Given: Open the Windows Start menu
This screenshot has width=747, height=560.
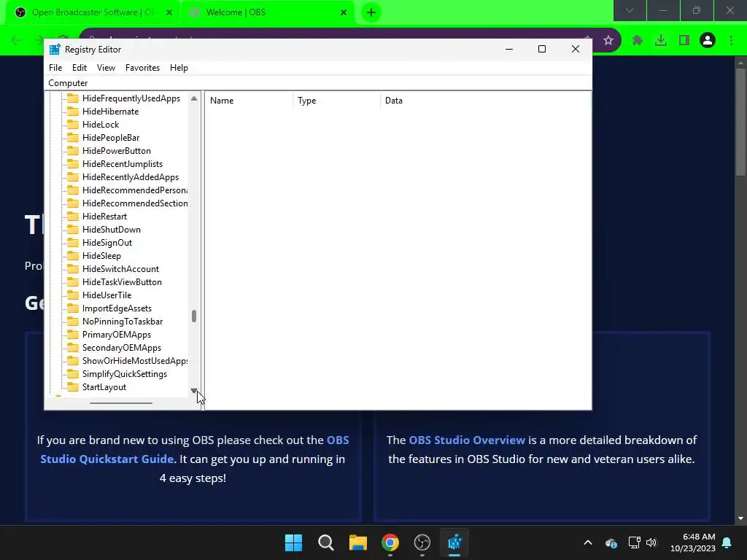Looking at the screenshot, I should 293,542.
